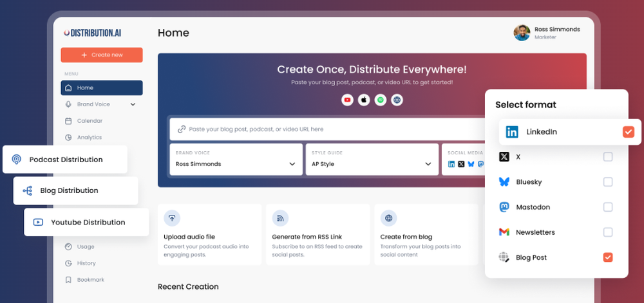This screenshot has height=303, width=644.
Task: Open the Style Guide AP Style dropdown
Action: (x=372, y=160)
